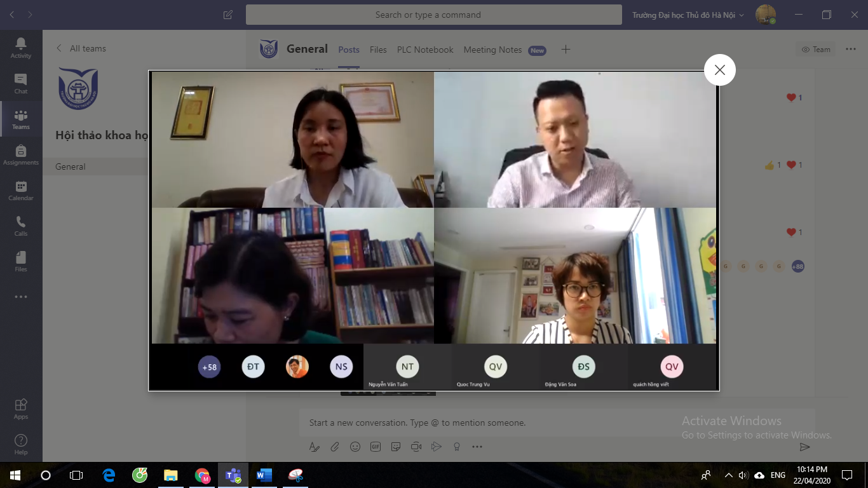Open channel more options ellipsis
Screen dimensions: 868x488
(x=849, y=49)
